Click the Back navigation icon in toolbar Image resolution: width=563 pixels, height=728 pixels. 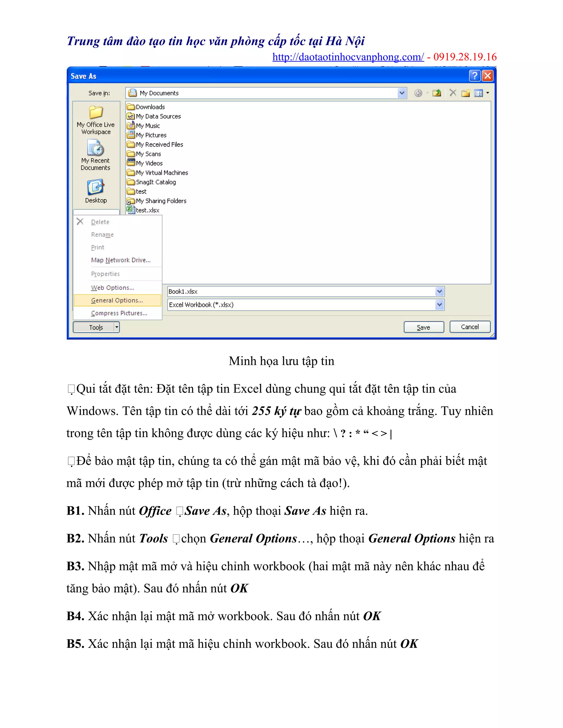coord(418,93)
